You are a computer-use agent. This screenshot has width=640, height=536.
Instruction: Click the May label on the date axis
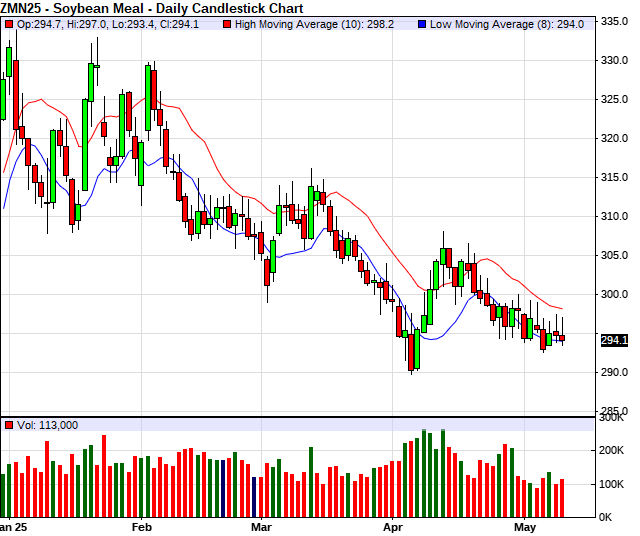[525, 525]
